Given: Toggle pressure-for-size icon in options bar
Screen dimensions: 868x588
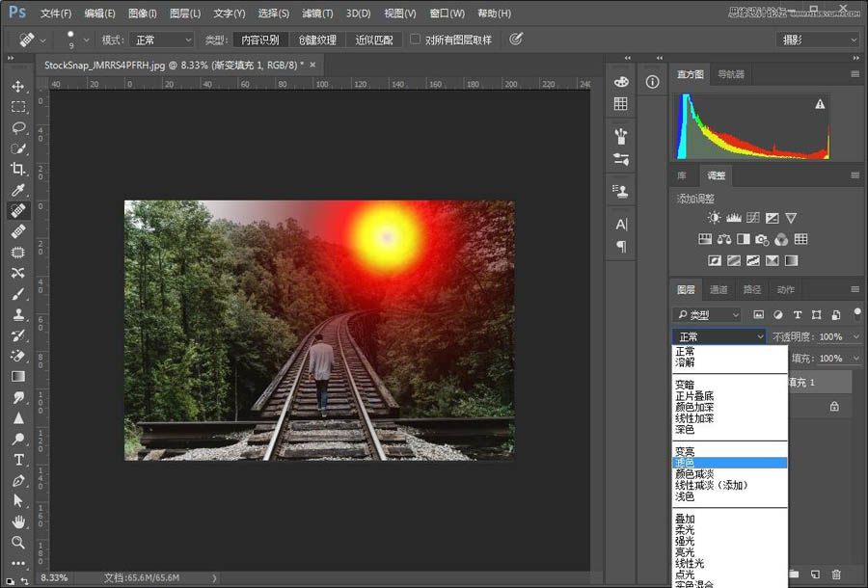Looking at the screenshot, I should coord(516,39).
